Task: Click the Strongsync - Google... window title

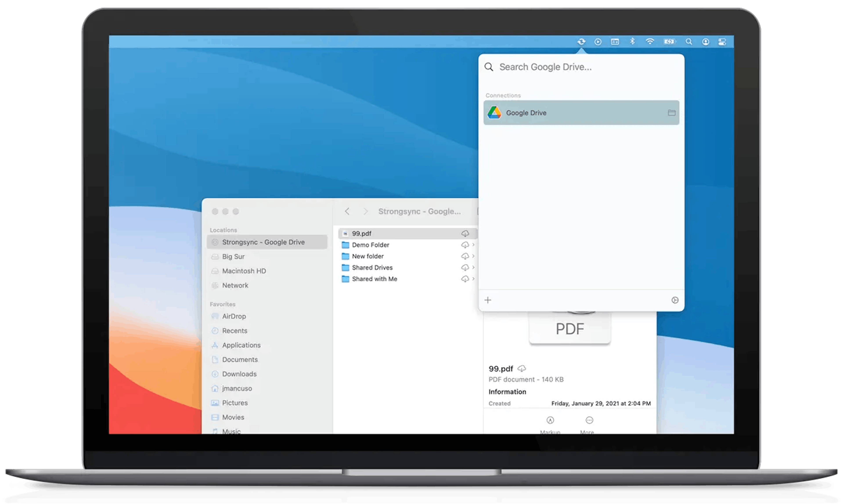Action: click(x=420, y=211)
